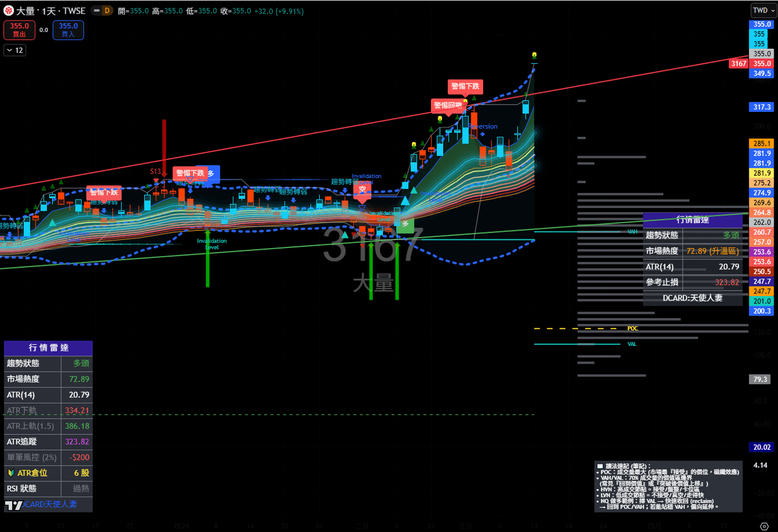
Task: Open chart settings hexagon icon at axis corner
Action: 765,526
